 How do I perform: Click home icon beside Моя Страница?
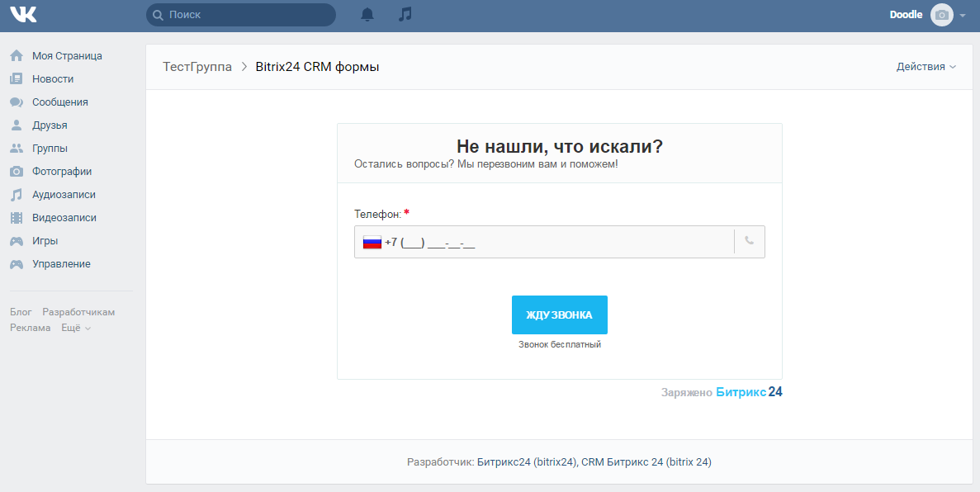tap(17, 55)
